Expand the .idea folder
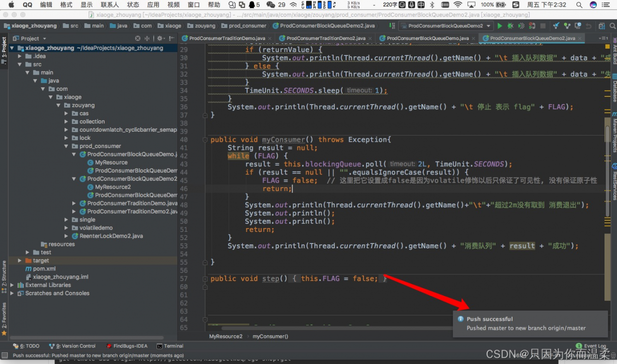Viewport: 617px width, 364px height. (x=20, y=56)
